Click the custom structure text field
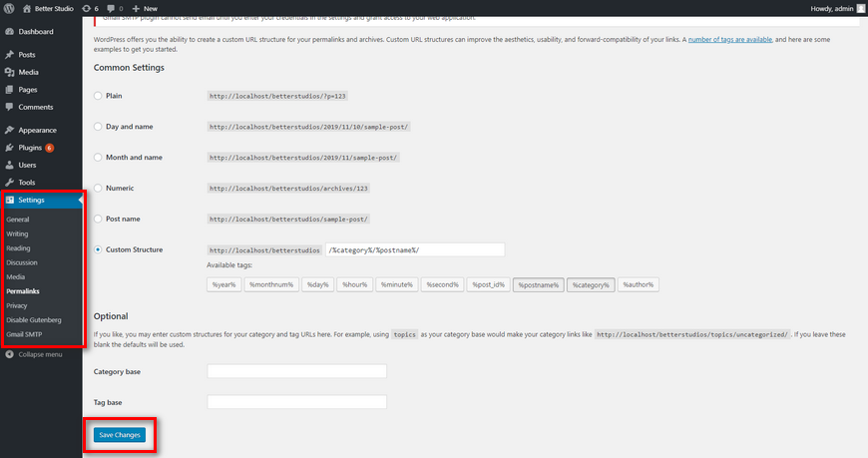 [x=415, y=249]
